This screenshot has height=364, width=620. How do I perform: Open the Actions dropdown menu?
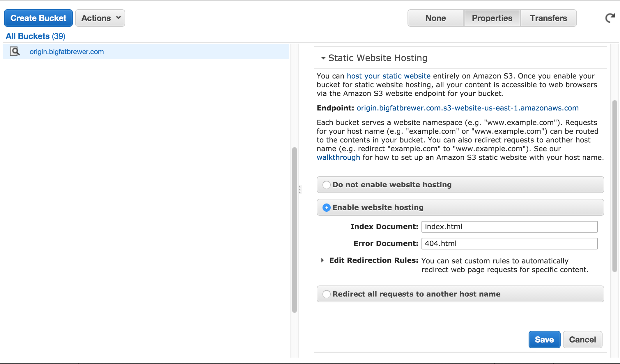tap(100, 18)
